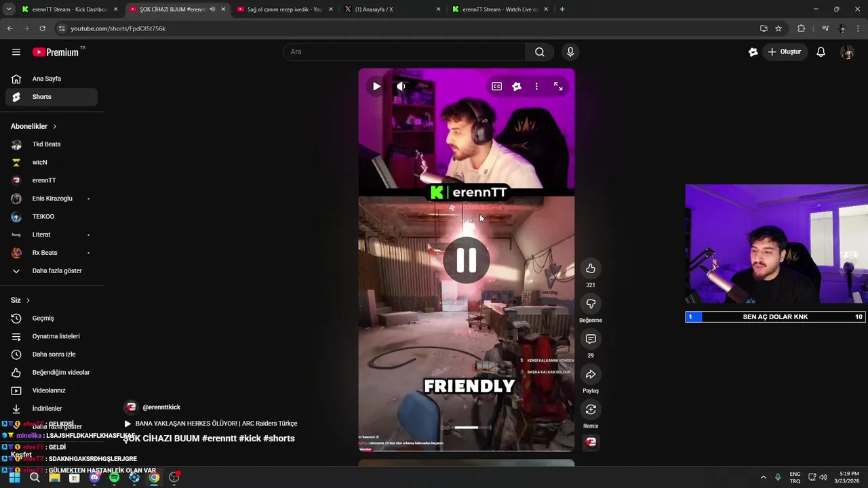Click the icon right of the CC button
Image resolution: width=868 pixels, height=488 pixels.
pos(517,87)
